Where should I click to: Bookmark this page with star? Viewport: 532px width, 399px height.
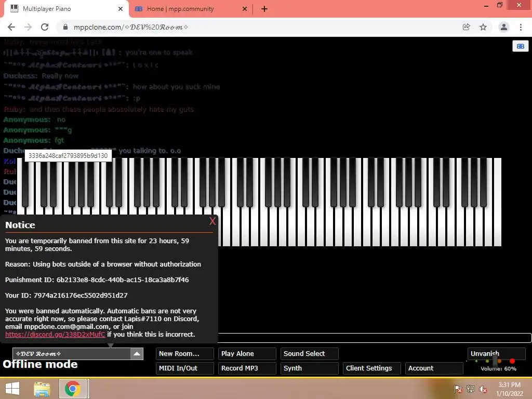click(483, 27)
